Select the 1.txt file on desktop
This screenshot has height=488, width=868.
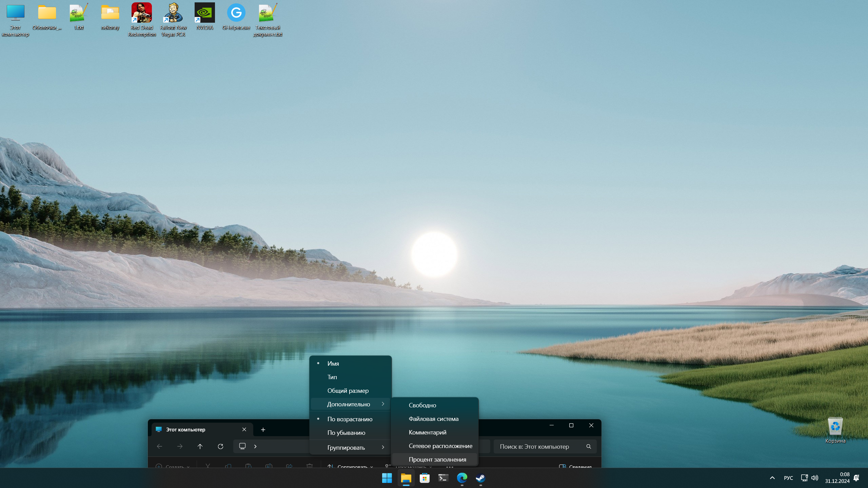[79, 17]
